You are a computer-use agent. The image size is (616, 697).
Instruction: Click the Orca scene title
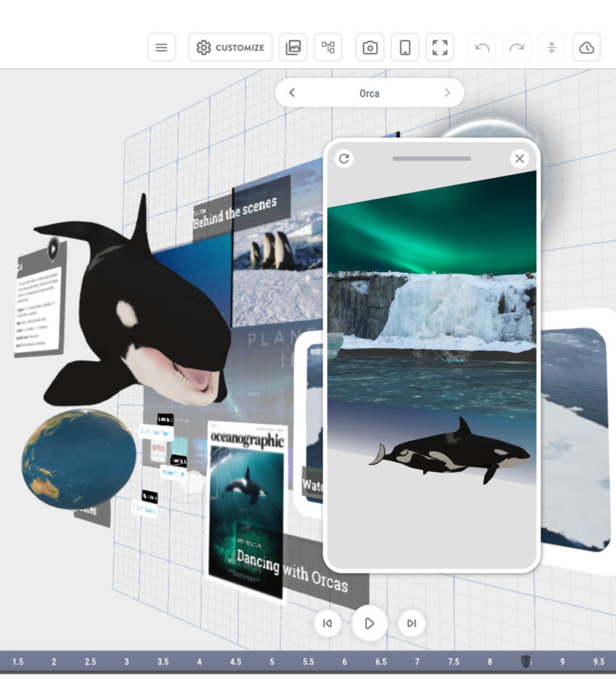click(369, 94)
